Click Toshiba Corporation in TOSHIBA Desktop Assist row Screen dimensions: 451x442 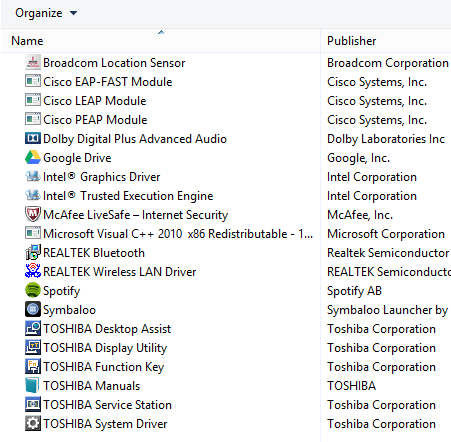point(381,329)
